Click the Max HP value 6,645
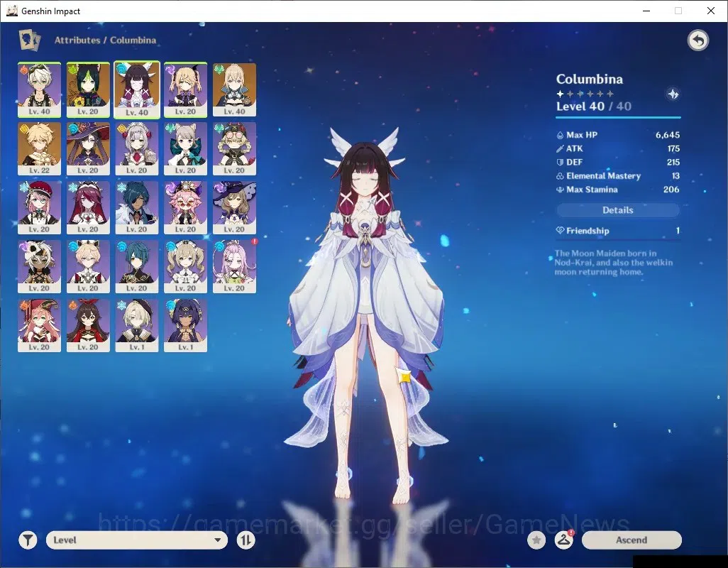728x568 pixels. point(668,135)
